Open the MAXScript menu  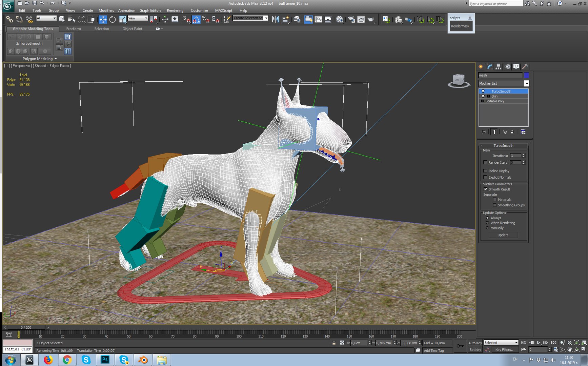(x=223, y=11)
